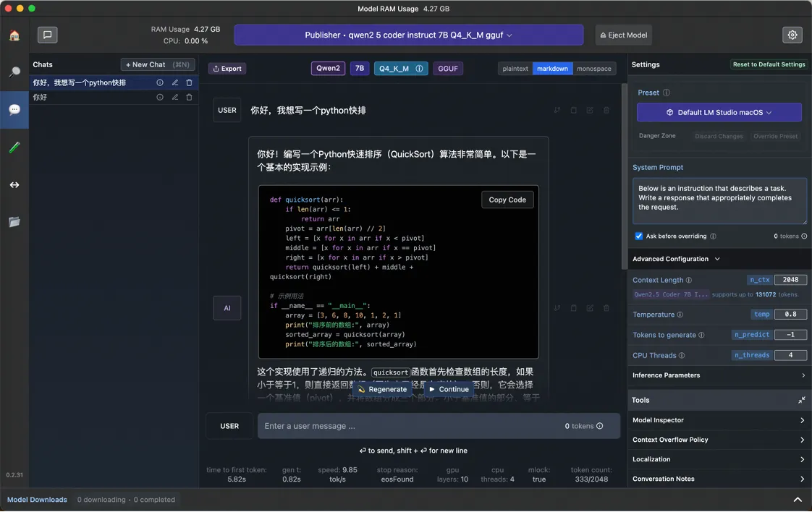Screen dimensions: 812x512
Task: Collapse the Tools section arrows icon
Action: point(802,400)
